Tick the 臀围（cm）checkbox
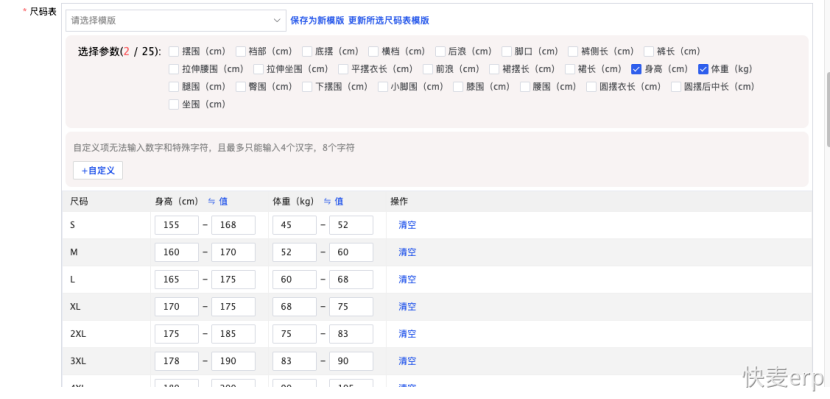830x399 pixels. click(x=240, y=87)
